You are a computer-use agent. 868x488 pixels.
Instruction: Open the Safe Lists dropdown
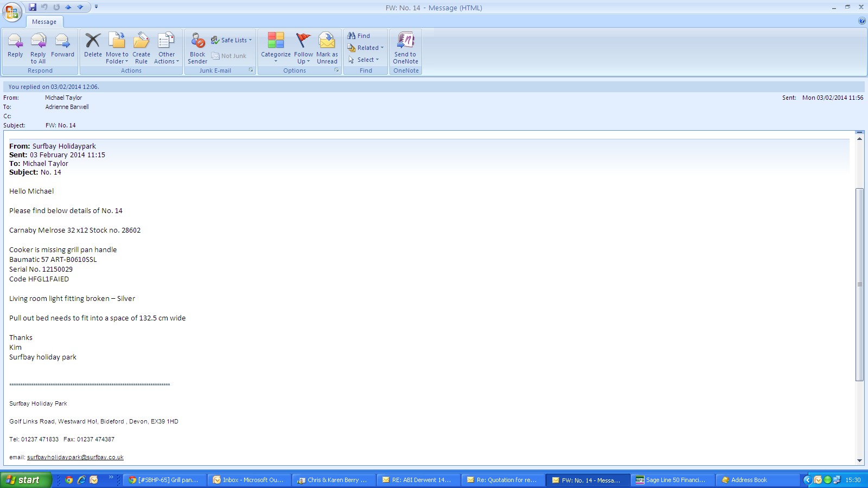click(x=232, y=40)
